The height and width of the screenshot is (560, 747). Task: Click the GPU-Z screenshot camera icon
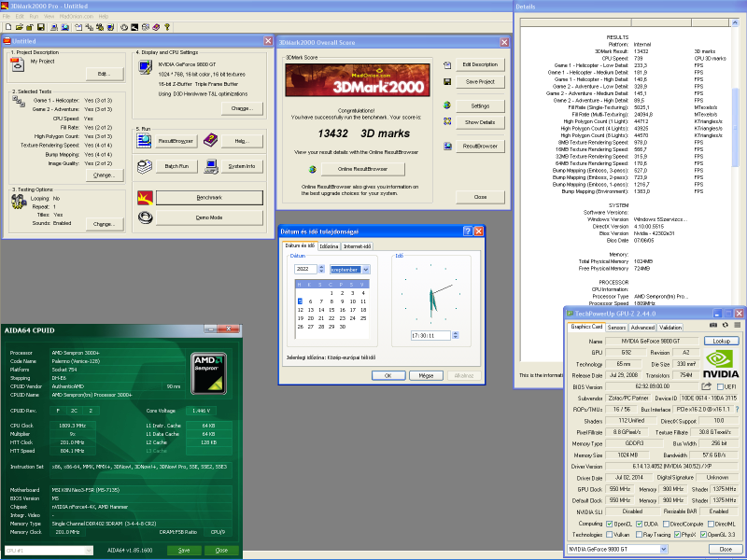tap(713, 325)
